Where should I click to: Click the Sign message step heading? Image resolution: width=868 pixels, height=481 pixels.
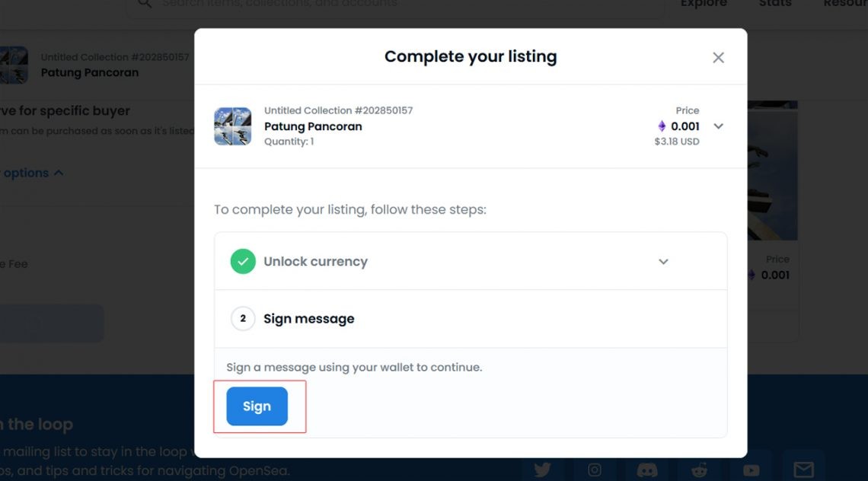[x=309, y=319]
